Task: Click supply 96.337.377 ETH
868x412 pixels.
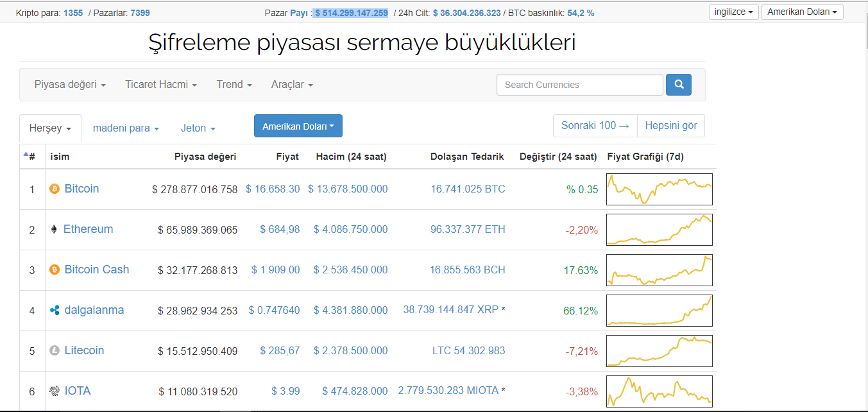Action: [468, 229]
